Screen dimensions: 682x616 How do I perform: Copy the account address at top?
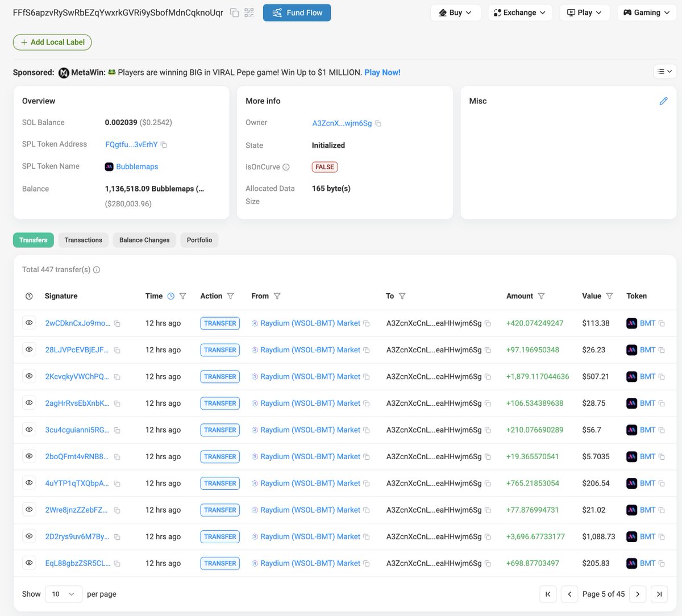(234, 13)
